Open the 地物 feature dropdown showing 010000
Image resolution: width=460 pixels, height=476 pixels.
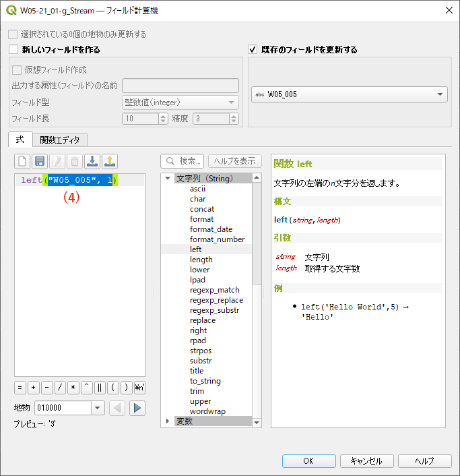tap(98, 408)
